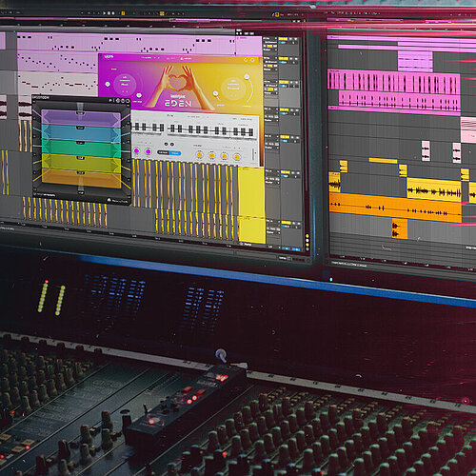The height and width of the screenshot is (476, 476).
Task: Select the orange band in the multiband plugin
Action: [81, 178]
